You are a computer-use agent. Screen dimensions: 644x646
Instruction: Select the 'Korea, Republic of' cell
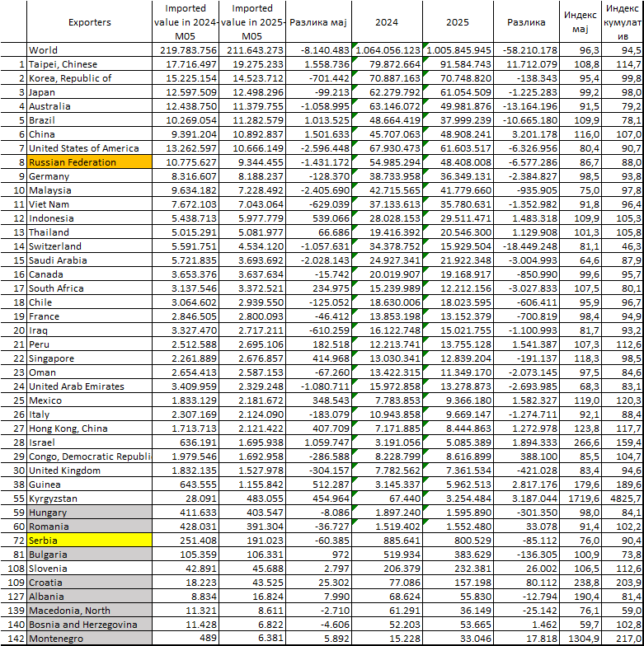coord(89,78)
